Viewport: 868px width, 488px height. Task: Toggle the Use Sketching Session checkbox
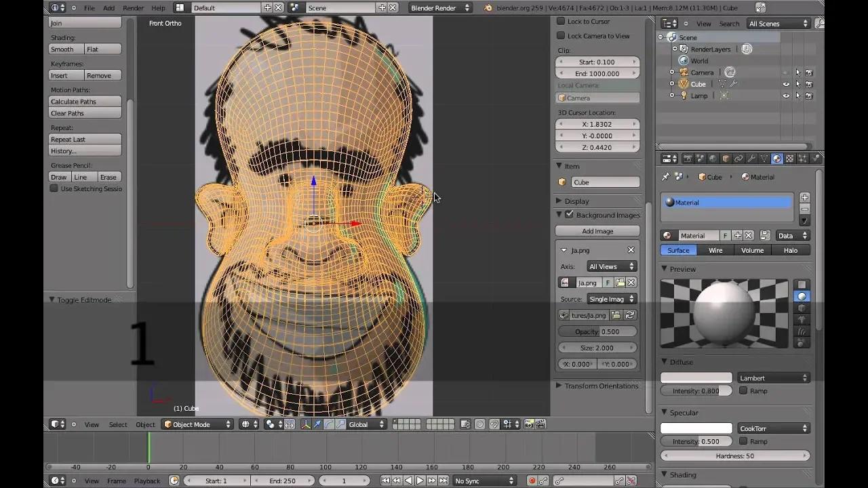(54, 188)
